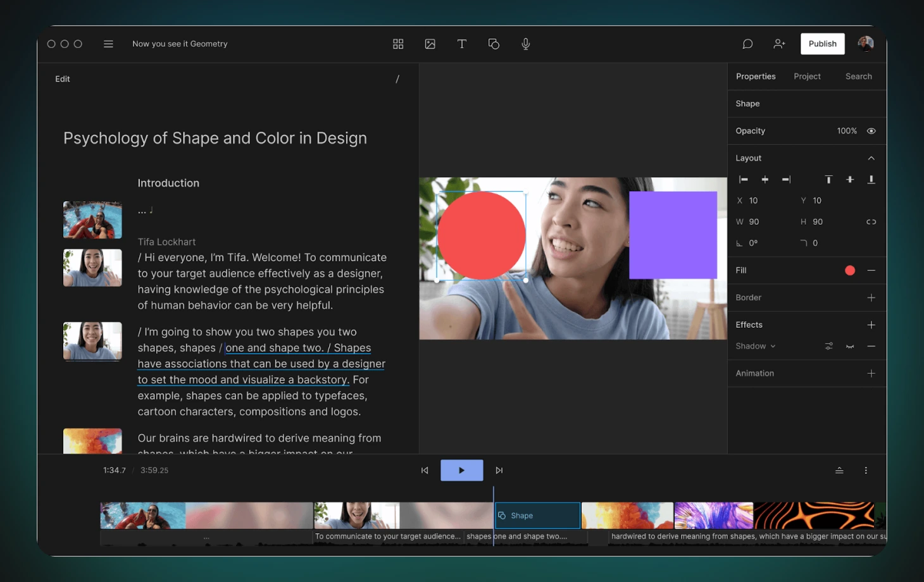
Task: Select the paint splash timeline clip
Action: pos(627,516)
